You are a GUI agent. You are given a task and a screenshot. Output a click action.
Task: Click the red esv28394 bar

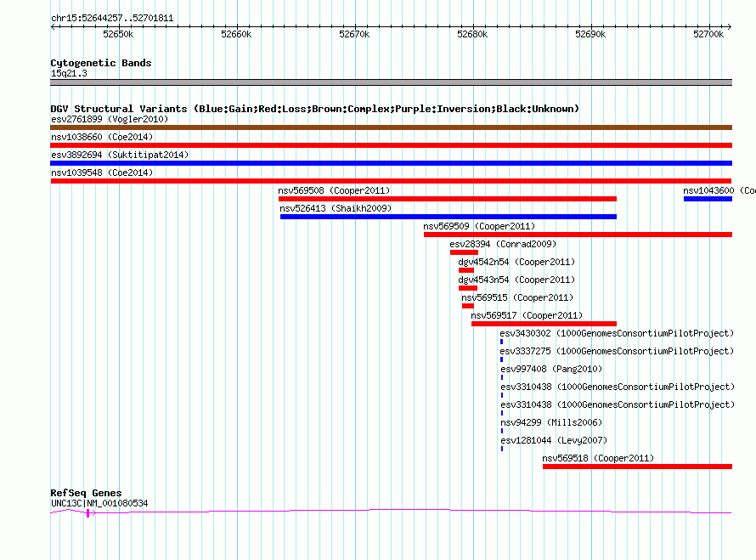tap(464, 252)
